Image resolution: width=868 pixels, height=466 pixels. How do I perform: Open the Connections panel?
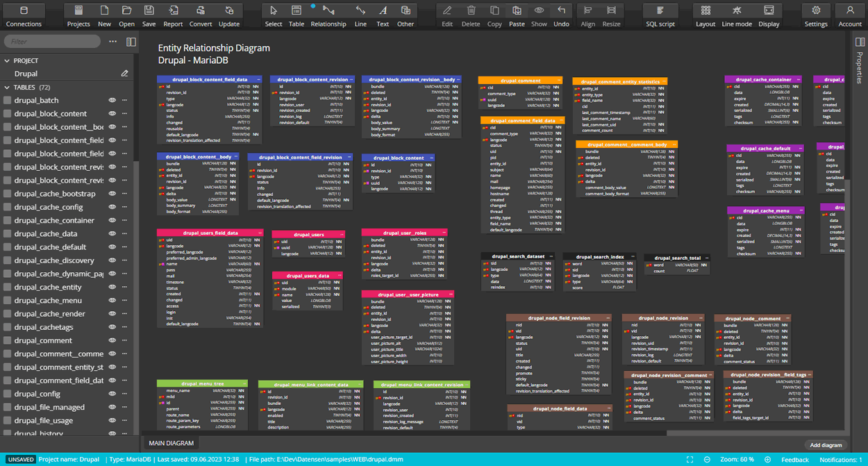click(24, 16)
